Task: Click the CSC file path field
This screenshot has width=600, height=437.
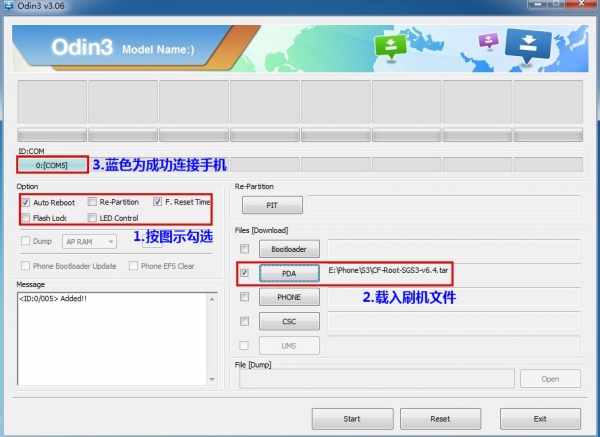Action: (454, 321)
